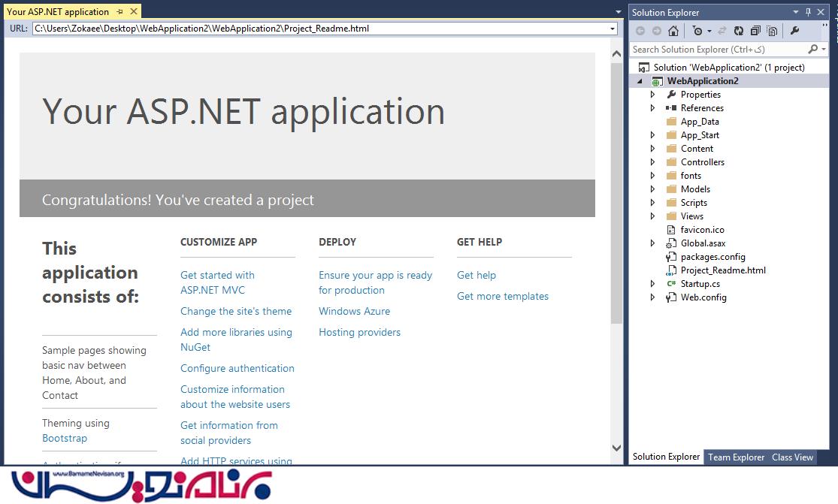Click the Home icon in Solution Explorer toolbar
The width and height of the screenshot is (838, 504).
click(673, 31)
